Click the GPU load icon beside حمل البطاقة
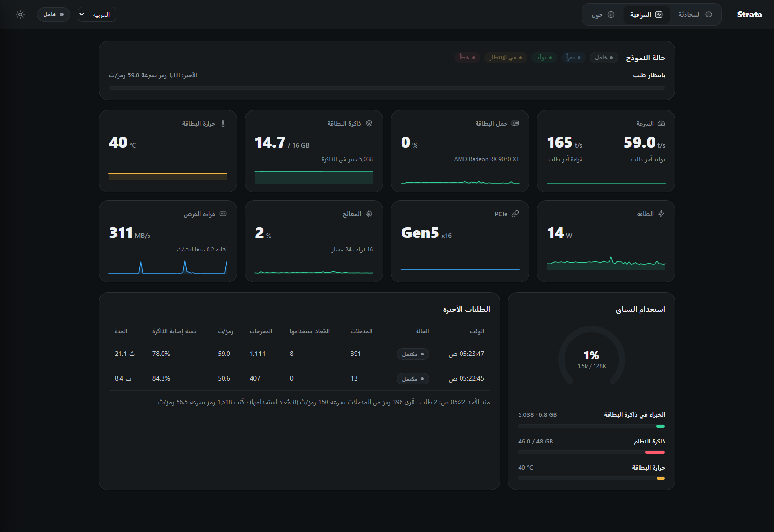This screenshot has height=532, width=774. tap(515, 124)
